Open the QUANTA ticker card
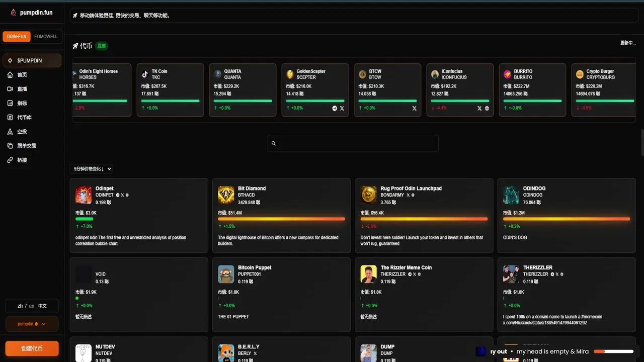The image size is (644, 362). click(x=243, y=90)
